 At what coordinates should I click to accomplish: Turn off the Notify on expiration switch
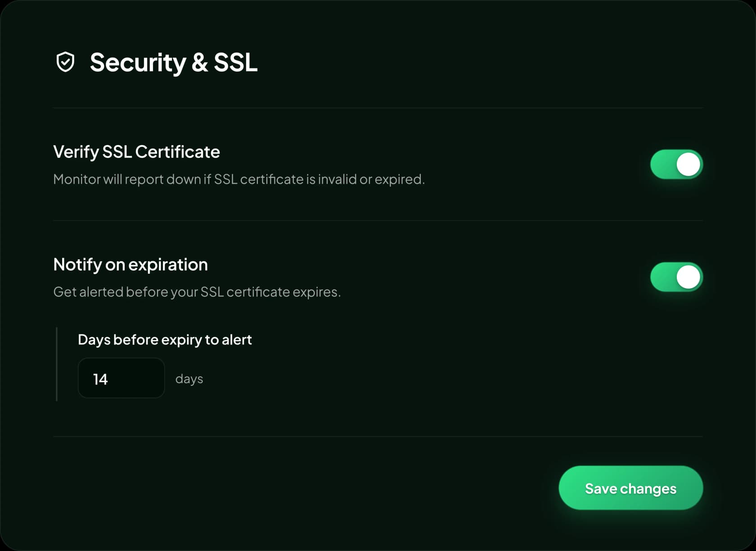point(676,277)
